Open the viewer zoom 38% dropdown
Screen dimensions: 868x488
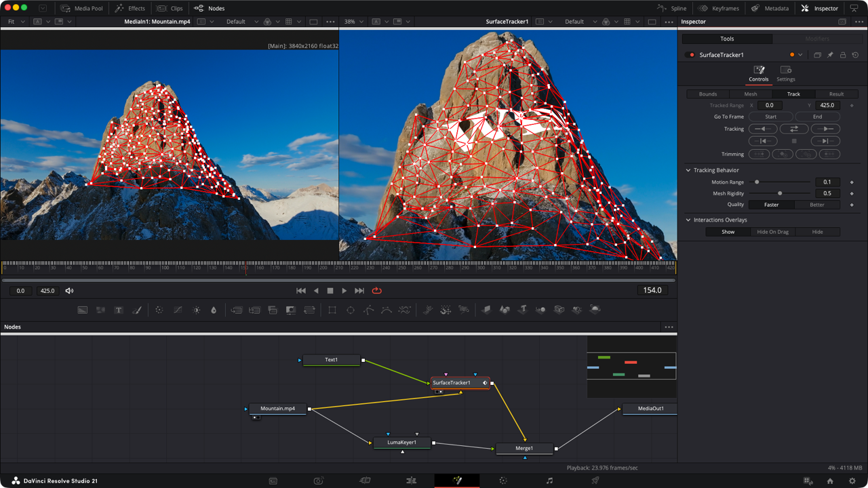pos(353,22)
